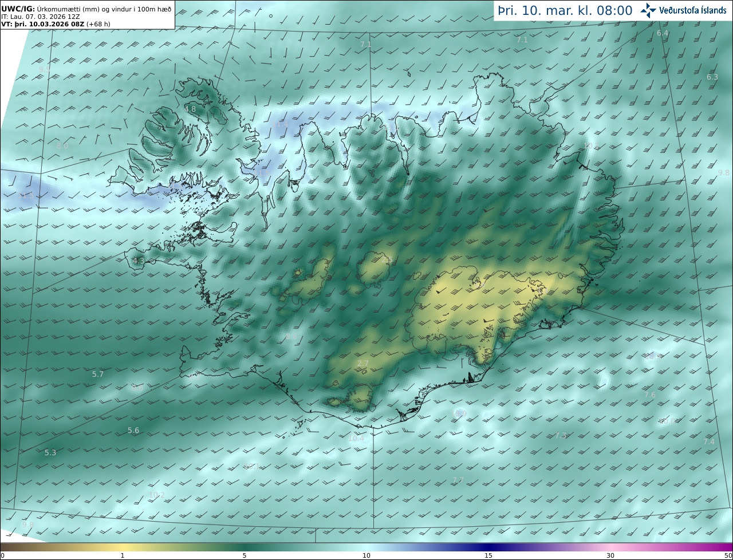Click the 'IT: Lau. 07. 03. 2026 12Z' line
The width and height of the screenshot is (733, 560).
point(40,17)
